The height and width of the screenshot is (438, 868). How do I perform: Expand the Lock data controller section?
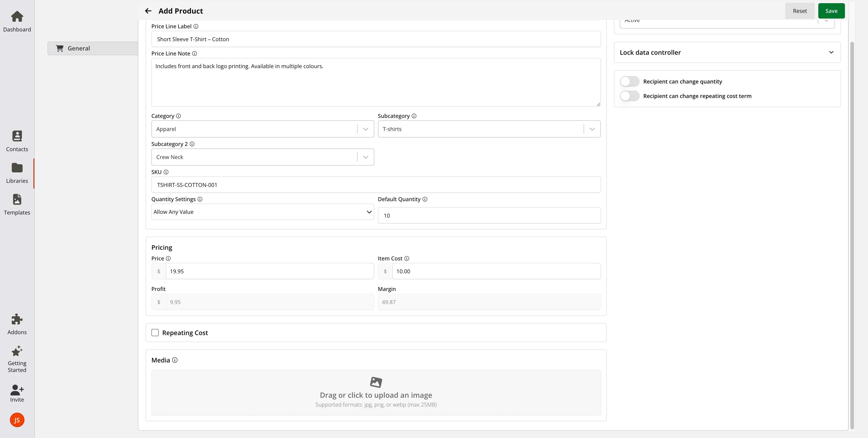(x=727, y=52)
